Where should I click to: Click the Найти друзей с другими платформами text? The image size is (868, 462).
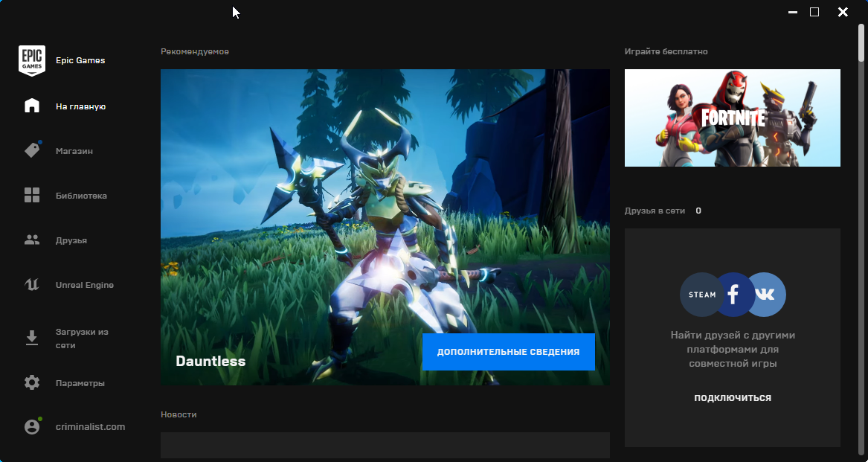pyautogui.click(x=733, y=350)
